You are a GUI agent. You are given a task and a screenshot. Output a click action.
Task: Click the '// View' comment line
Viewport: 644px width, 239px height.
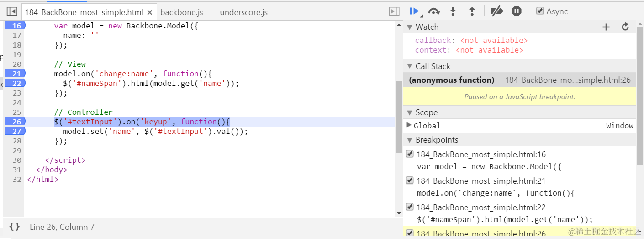coord(70,64)
